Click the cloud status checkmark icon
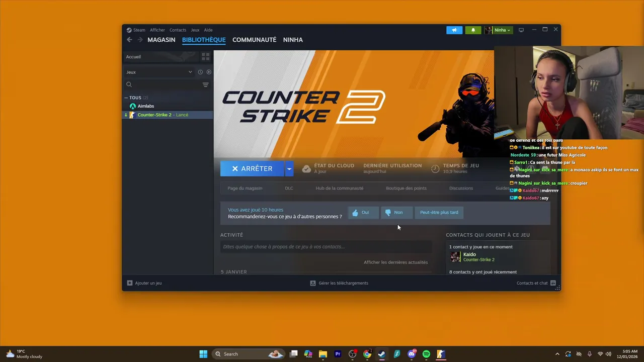 point(306,169)
